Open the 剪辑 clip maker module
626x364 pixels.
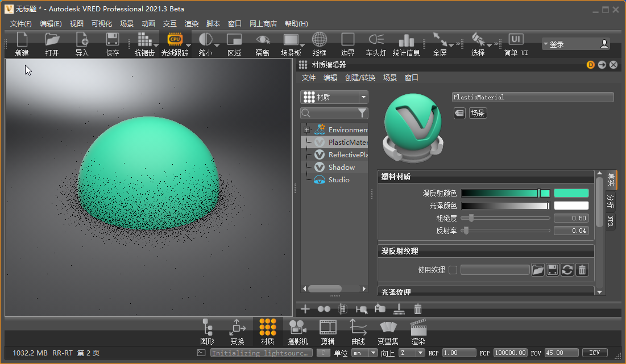point(327,332)
